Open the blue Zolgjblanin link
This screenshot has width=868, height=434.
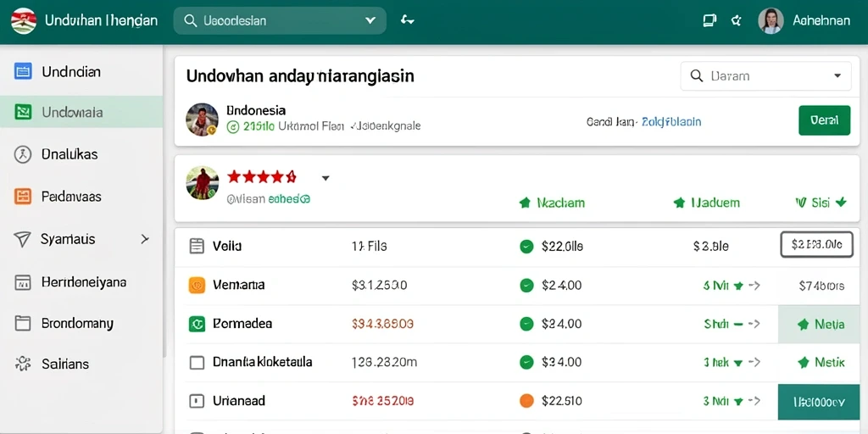(x=671, y=122)
